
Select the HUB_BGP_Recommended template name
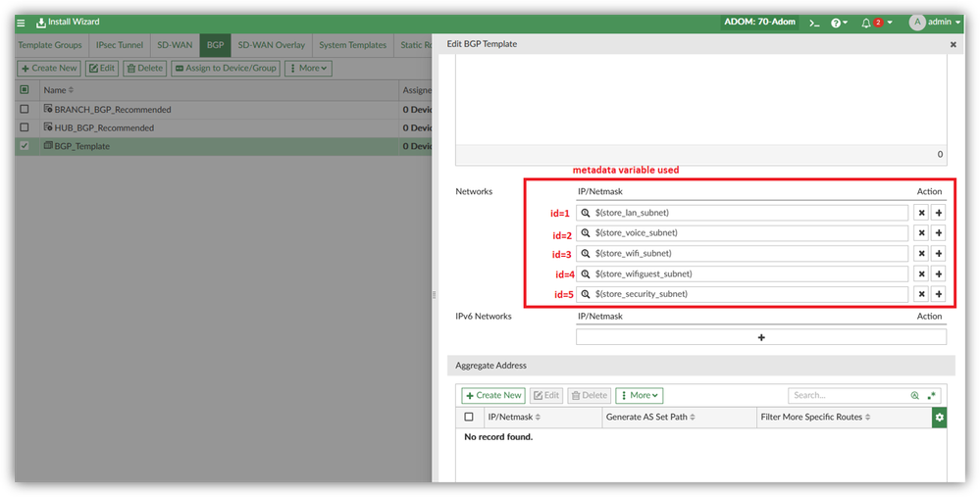104,128
